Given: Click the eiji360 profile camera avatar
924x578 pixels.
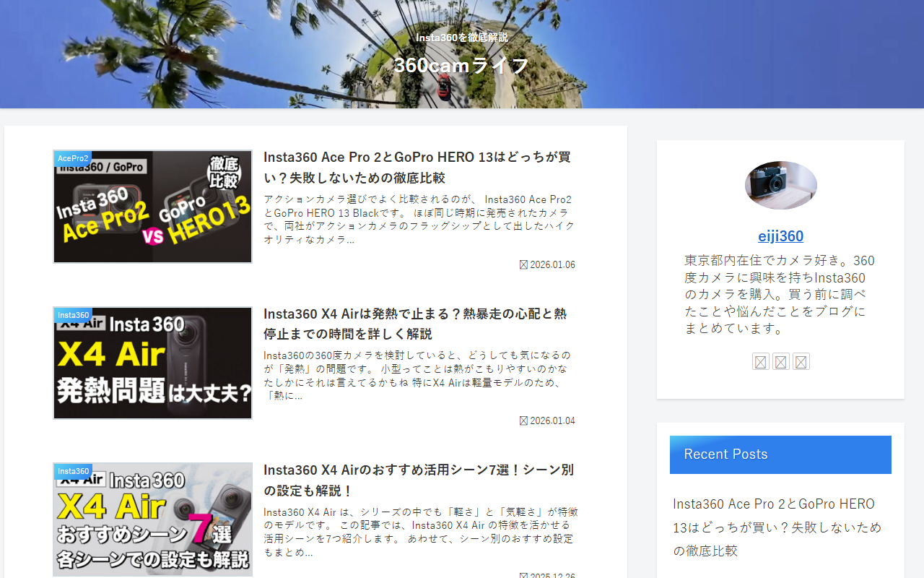Looking at the screenshot, I should pyautogui.click(x=781, y=185).
